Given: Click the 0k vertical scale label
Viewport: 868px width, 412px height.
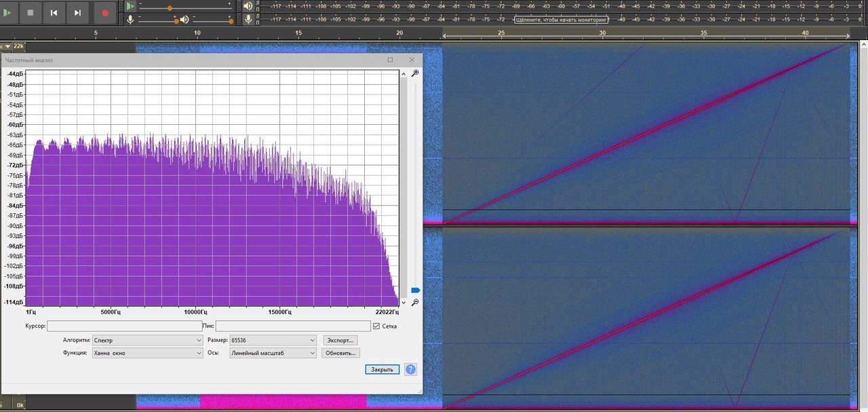Looking at the screenshot, I should (20, 405).
